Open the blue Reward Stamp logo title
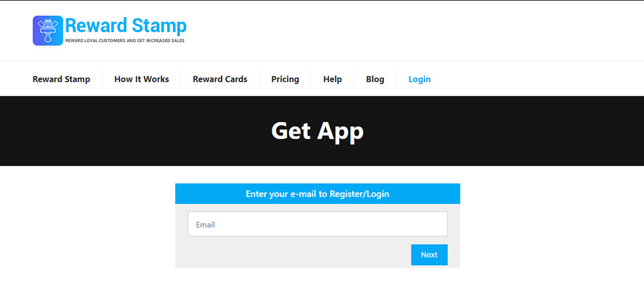Screen dimensions: 644x282 click(125, 25)
